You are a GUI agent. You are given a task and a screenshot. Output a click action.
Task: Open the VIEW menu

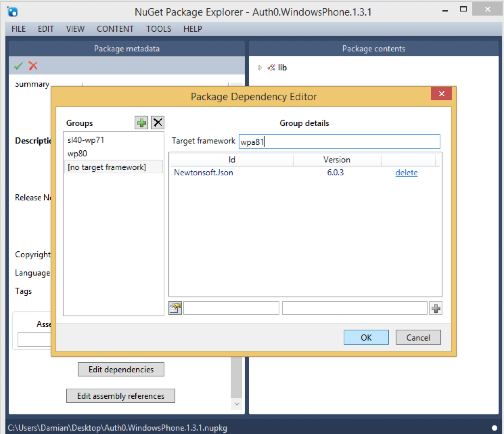[x=75, y=29]
